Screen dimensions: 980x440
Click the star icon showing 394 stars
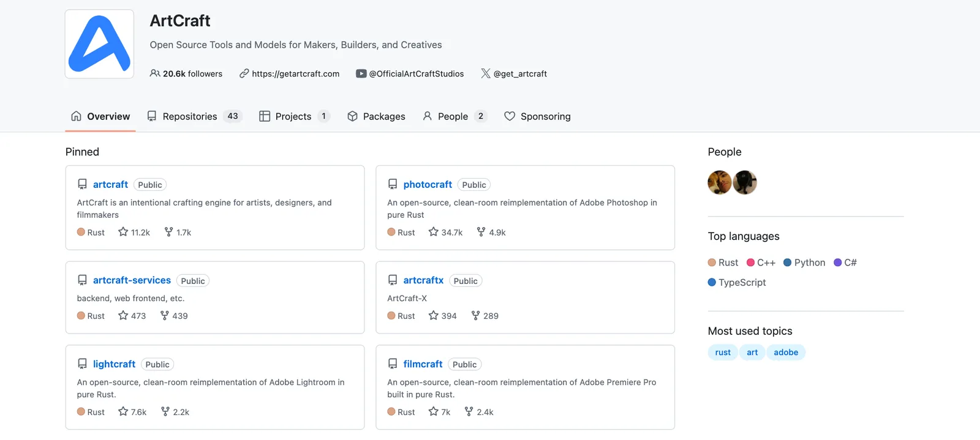434,315
